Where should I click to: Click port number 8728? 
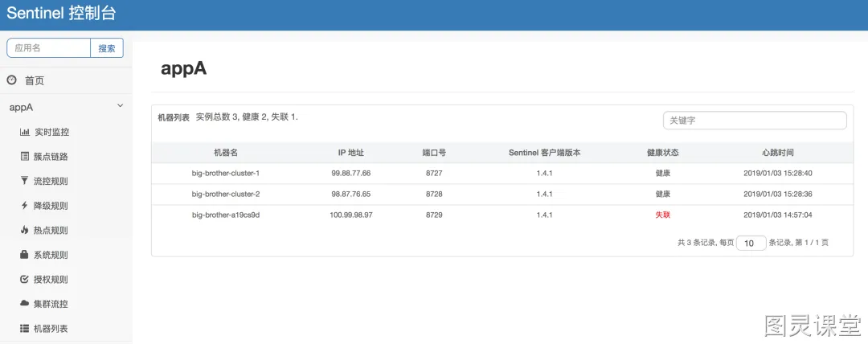tap(434, 194)
